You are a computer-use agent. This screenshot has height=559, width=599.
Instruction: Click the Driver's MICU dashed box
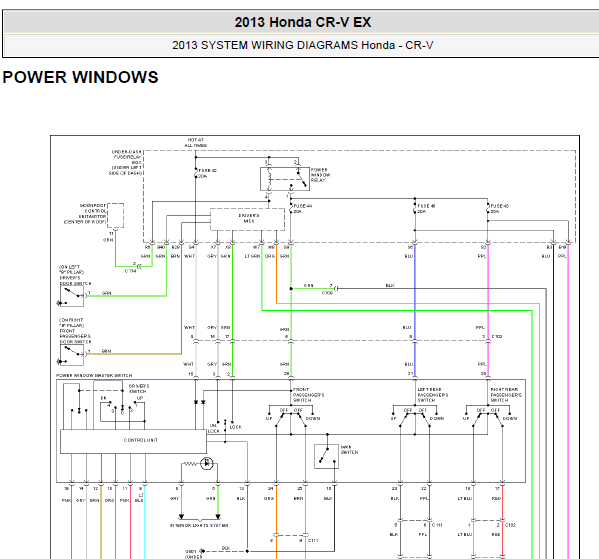(x=248, y=219)
